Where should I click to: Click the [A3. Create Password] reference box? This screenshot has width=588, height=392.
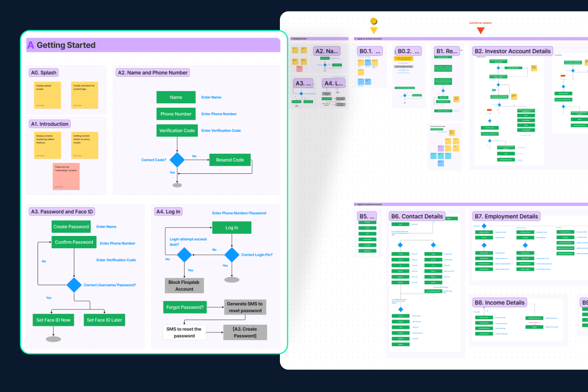point(245,333)
